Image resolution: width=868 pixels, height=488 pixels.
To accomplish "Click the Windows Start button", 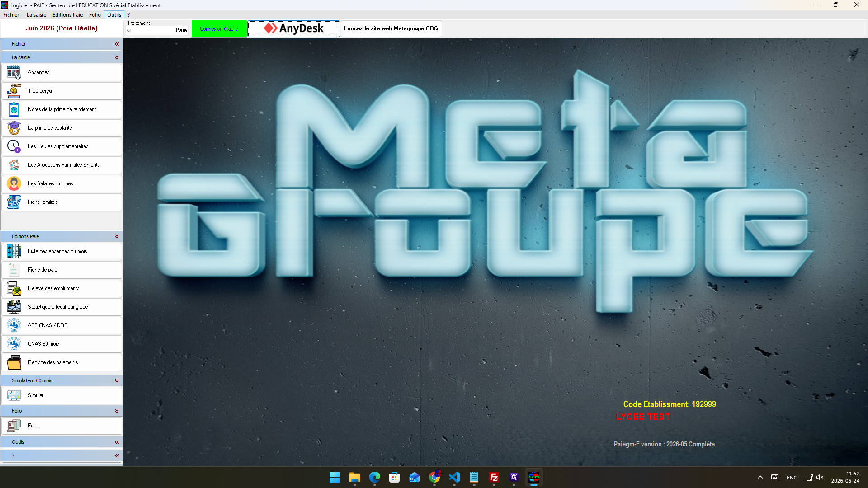I will click(335, 477).
